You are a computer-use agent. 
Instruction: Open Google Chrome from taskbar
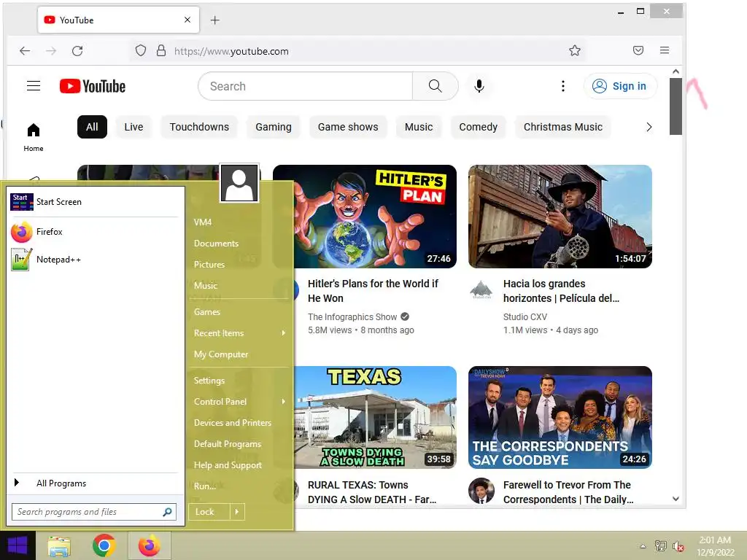[104, 546]
